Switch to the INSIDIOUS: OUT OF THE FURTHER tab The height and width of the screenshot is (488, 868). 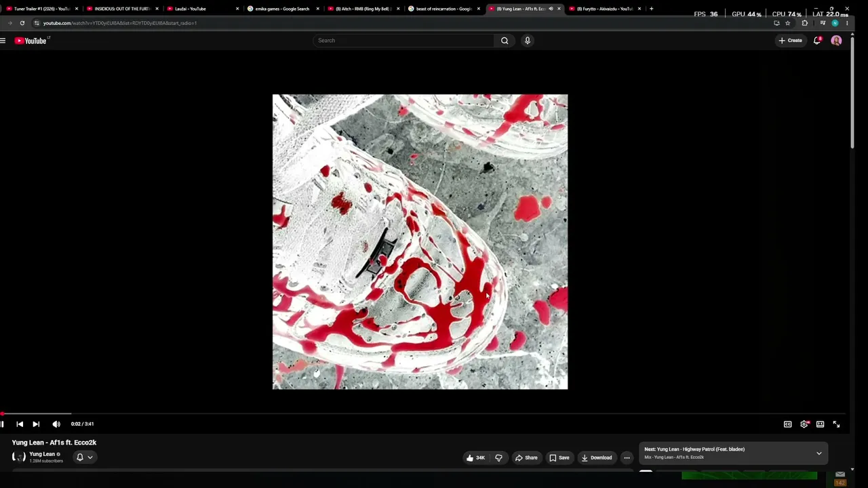(x=122, y=9)
